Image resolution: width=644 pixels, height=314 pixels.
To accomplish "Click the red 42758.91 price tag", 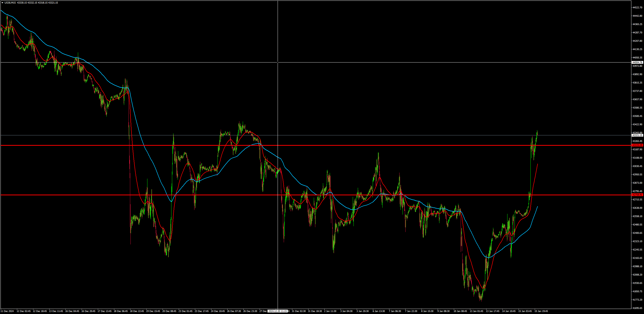I will (637, 195).
